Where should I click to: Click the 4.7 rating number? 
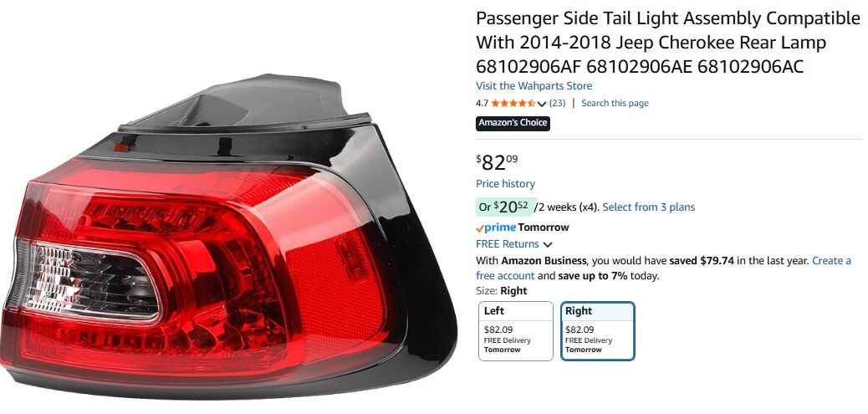(x=482, y=104)
